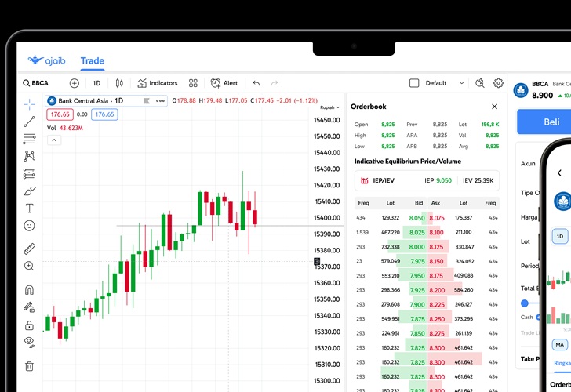Select ask price 8.075

tap(437, 218)
